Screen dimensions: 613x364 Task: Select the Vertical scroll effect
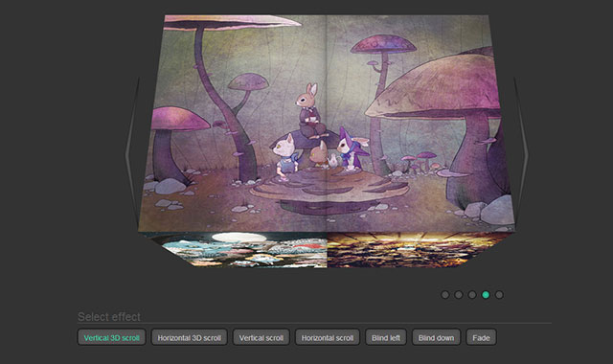tap(261, 337)
